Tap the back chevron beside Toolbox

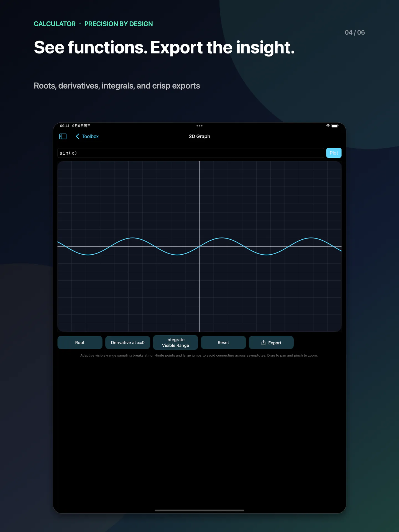[78, 136]
